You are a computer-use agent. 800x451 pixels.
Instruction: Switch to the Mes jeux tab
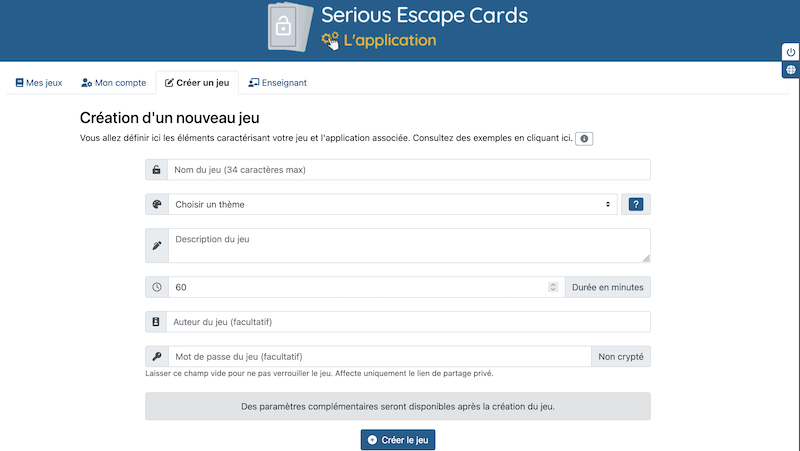click(x=39, y=83)
